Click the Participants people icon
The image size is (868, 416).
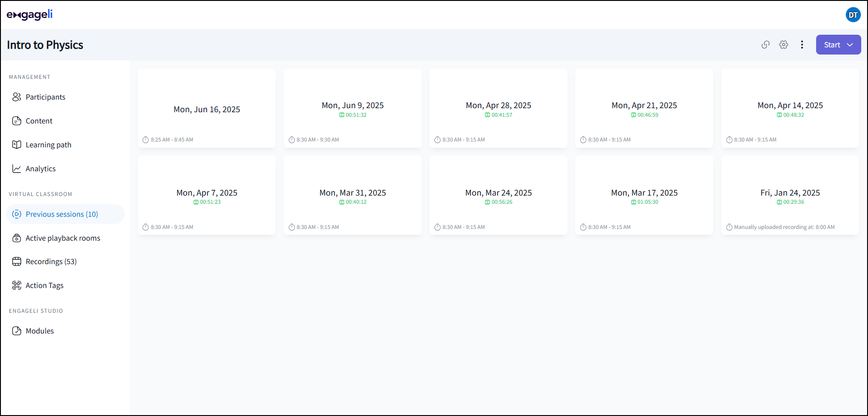coord(17,97)
